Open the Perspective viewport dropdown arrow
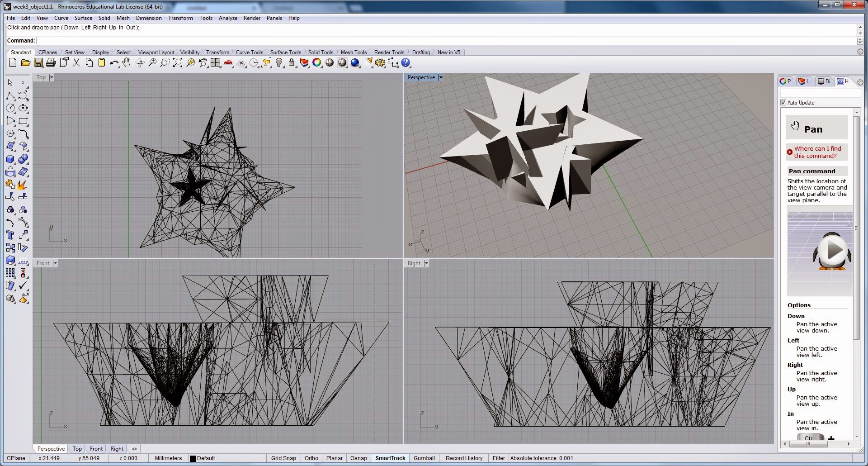 (x=441, y=77)
